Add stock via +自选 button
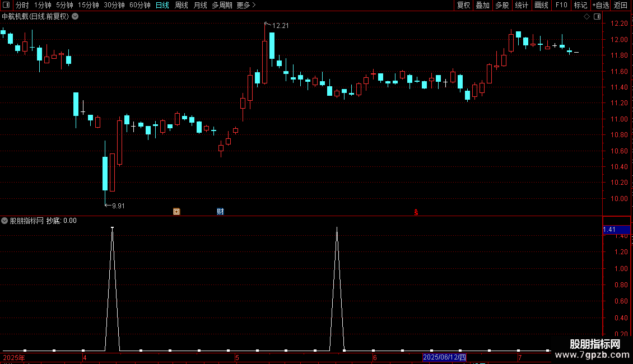Viewport: 633px width, 364px height. coord(601,5)
